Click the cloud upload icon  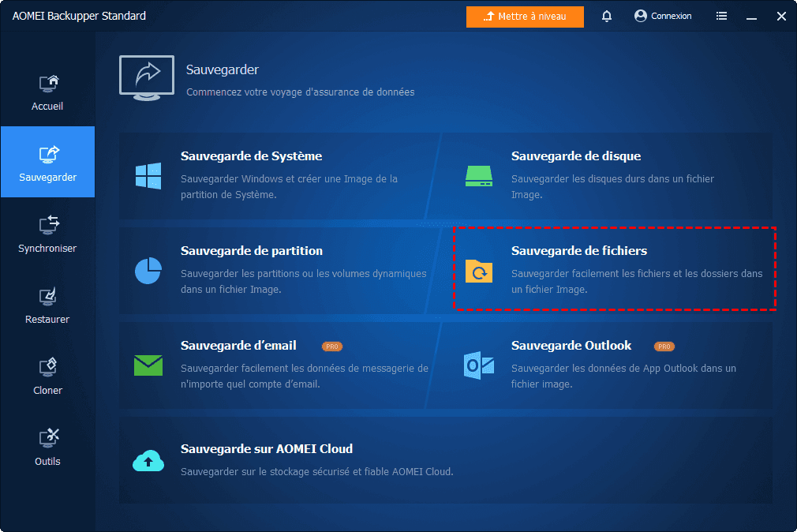coord(148,461)
